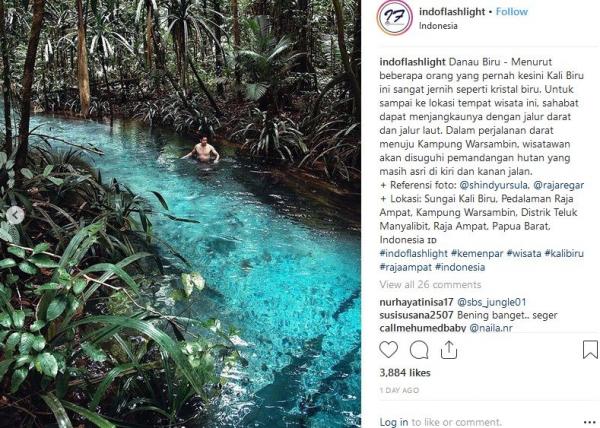Click the speech bubble comment icon
This screenshot has width=600, height=428.
[x=419, y=349]
